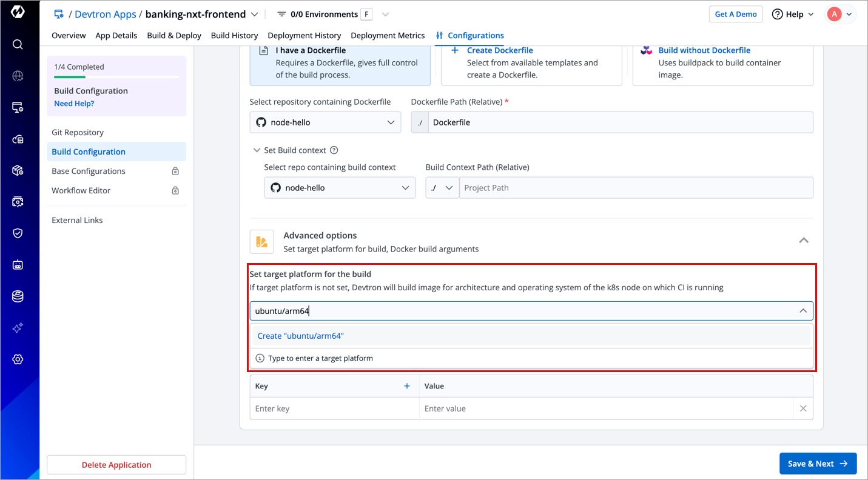This screenshot has height=480, width=868.
Task: Select Create "ubuntu/arm64" option
Action: point(301,336)
